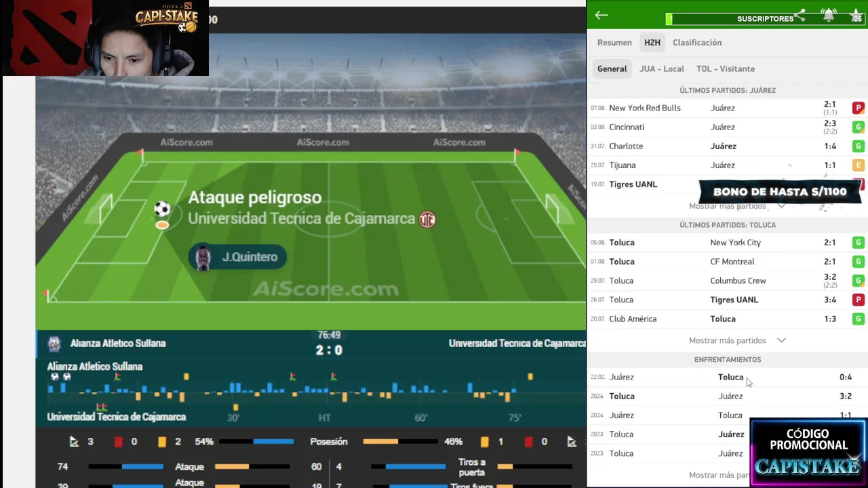Screen dimensions: 868x488
Task: Click the J.Quintero player button
Action: click(x=237, y=257)
